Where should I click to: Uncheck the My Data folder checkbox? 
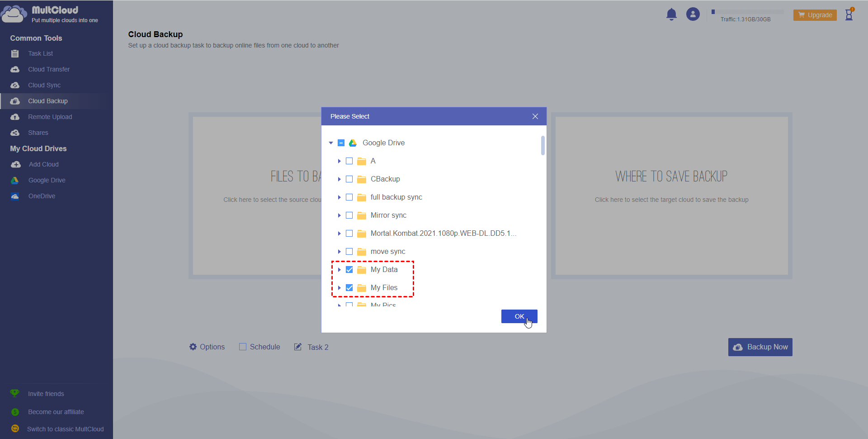tap(349, 270)
